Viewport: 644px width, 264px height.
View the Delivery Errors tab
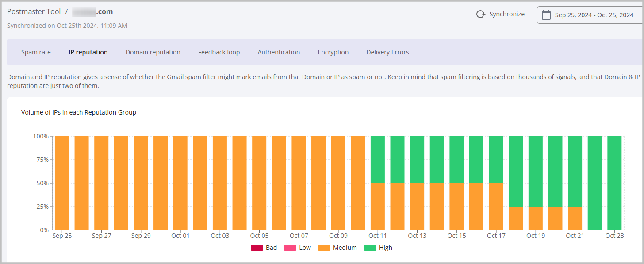(x=387, y=52)
